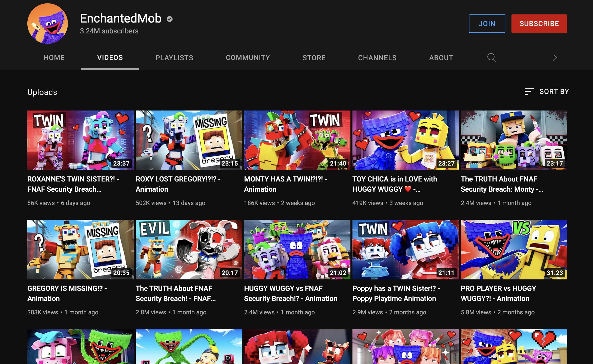Viewport: 593px width, 364px height.
Task: Click the Sort By lines icon
Action: (529, 91)
